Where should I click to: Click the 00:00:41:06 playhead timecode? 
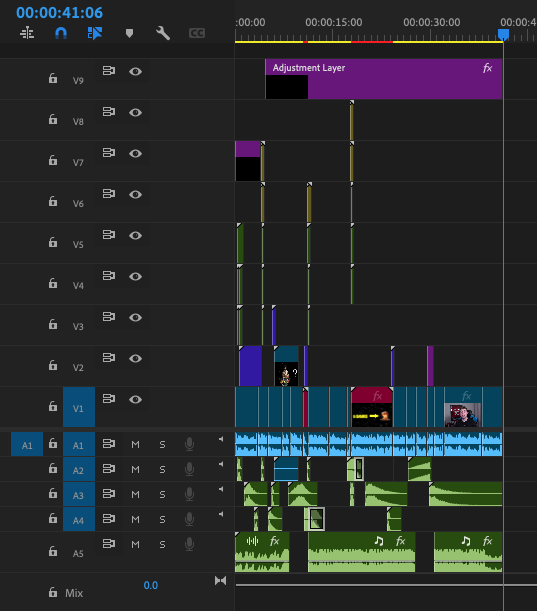pos(59,13)
